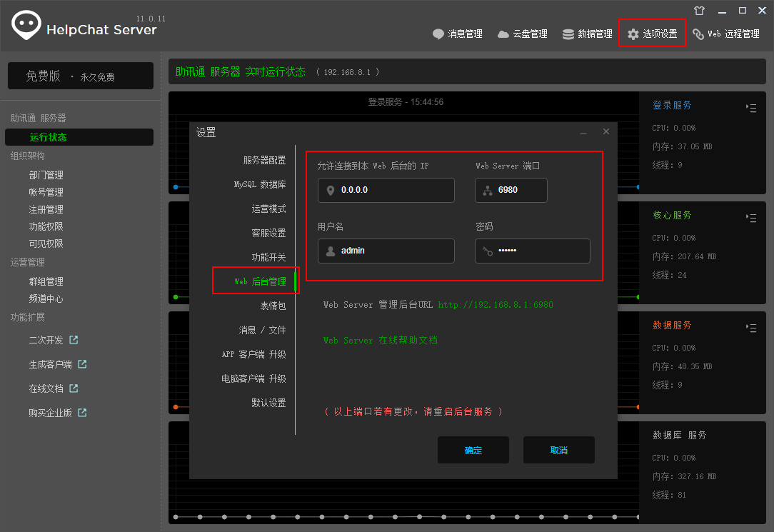The width and height of the screenshot is (774, 532).
Task: Select 消息 / 文件 settings tab
Action: tap(262, 330)
